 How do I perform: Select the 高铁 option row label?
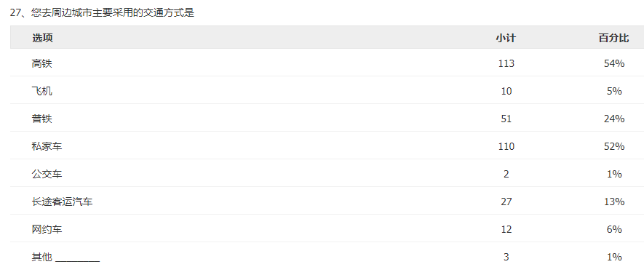[x=42, y=64]
